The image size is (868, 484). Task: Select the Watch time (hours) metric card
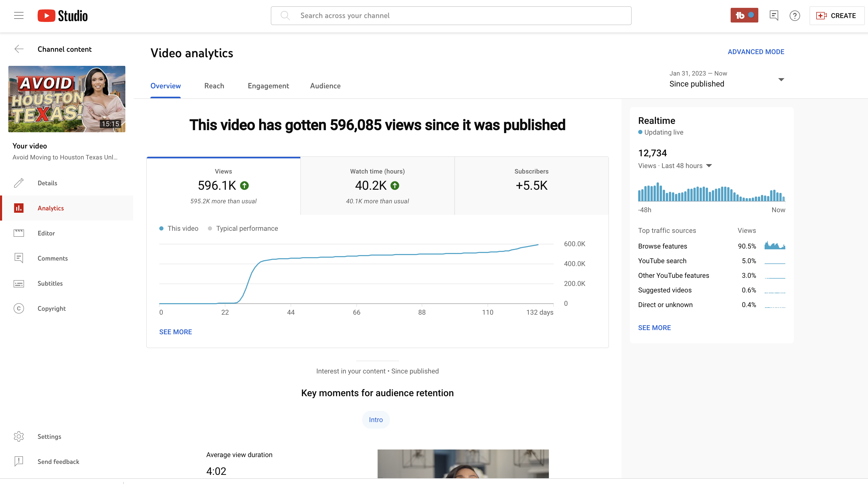pyautogui.click(x=377, y=186)
